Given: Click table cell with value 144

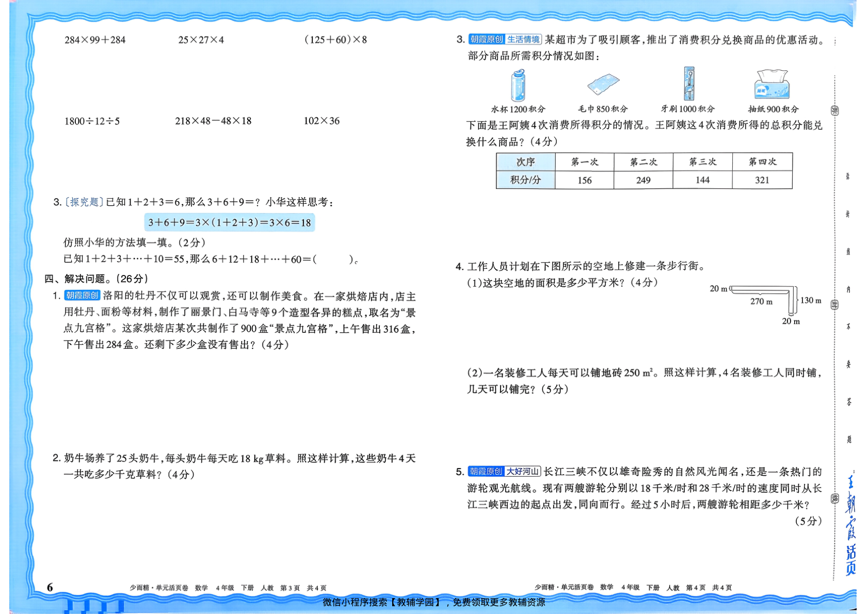Looking at the screenshot, I should pos(703,180).
